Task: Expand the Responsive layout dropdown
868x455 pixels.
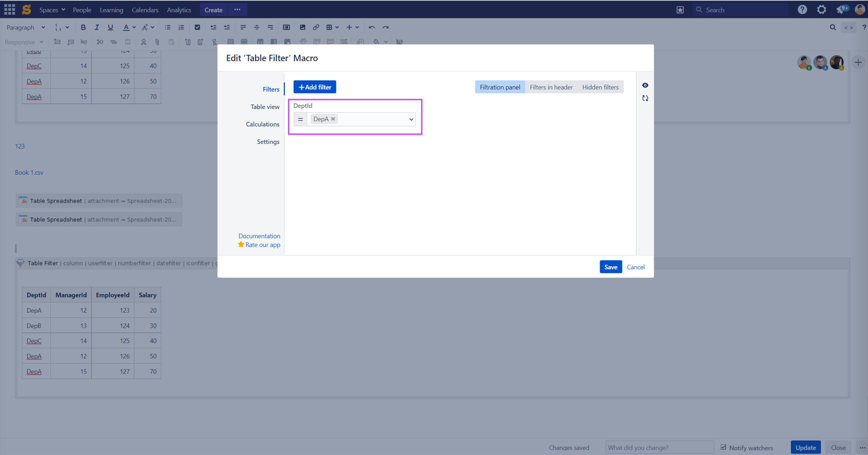Action: pos(24,42)
